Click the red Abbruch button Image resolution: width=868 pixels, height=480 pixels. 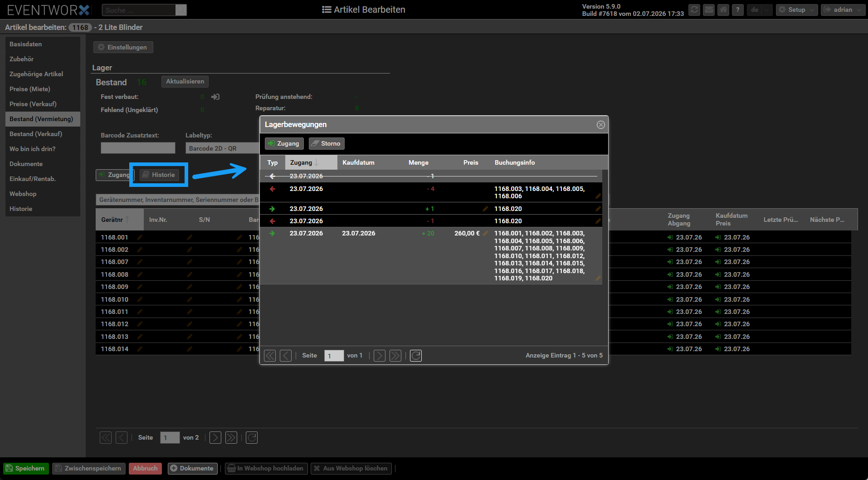point(145,469)
